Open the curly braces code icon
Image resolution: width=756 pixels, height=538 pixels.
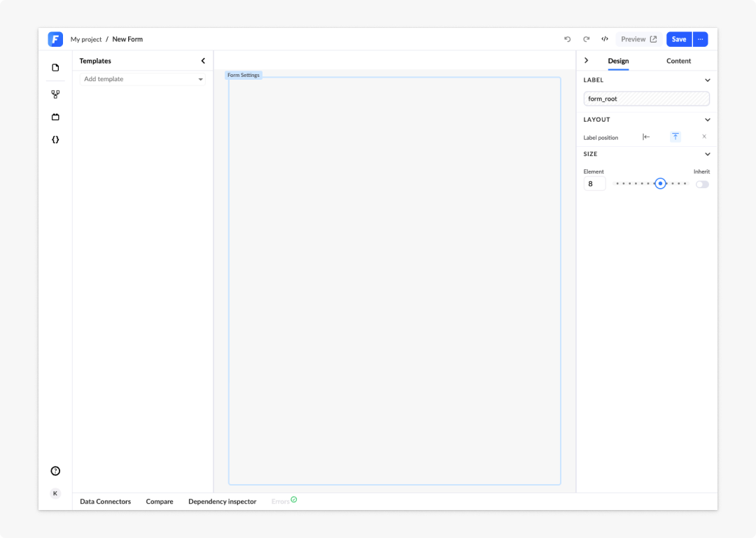pos(55,140)
